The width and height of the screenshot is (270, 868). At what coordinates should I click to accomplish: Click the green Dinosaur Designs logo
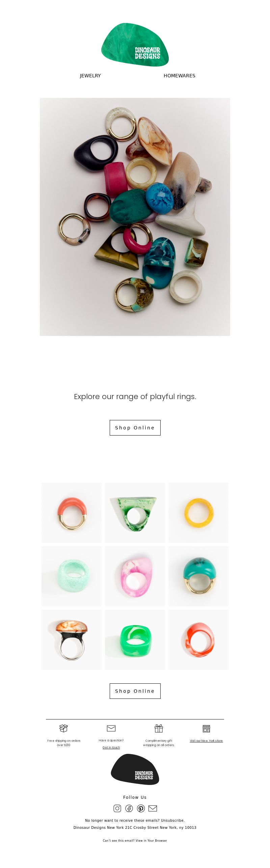coord(135,45)
